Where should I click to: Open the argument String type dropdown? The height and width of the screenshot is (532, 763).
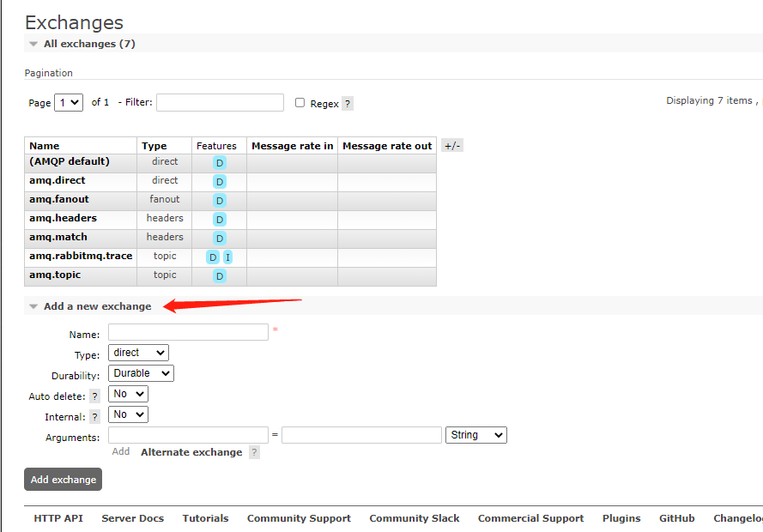475,435
